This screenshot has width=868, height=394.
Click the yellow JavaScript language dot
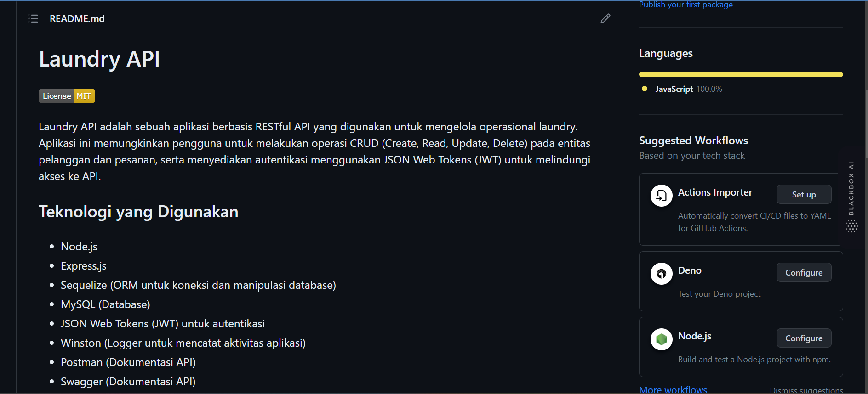645,89
